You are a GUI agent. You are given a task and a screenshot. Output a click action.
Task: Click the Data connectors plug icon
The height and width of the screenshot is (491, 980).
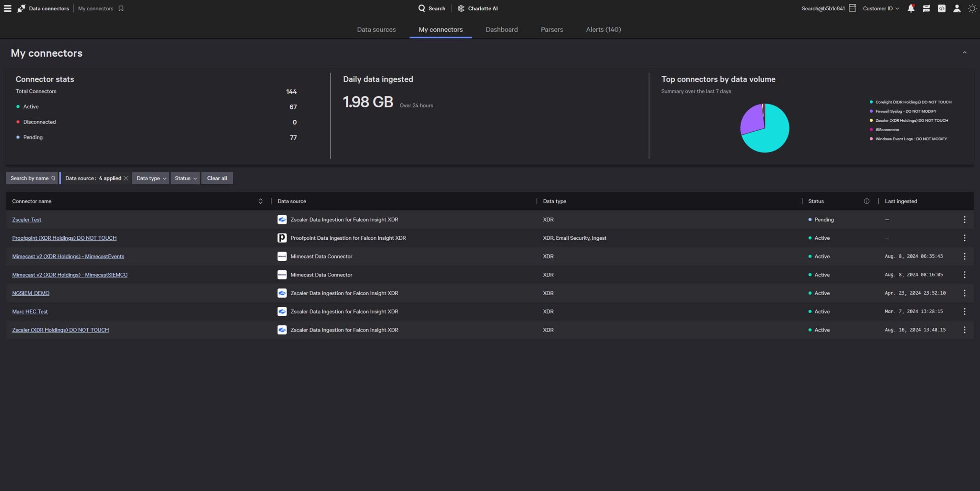(21, 8)
